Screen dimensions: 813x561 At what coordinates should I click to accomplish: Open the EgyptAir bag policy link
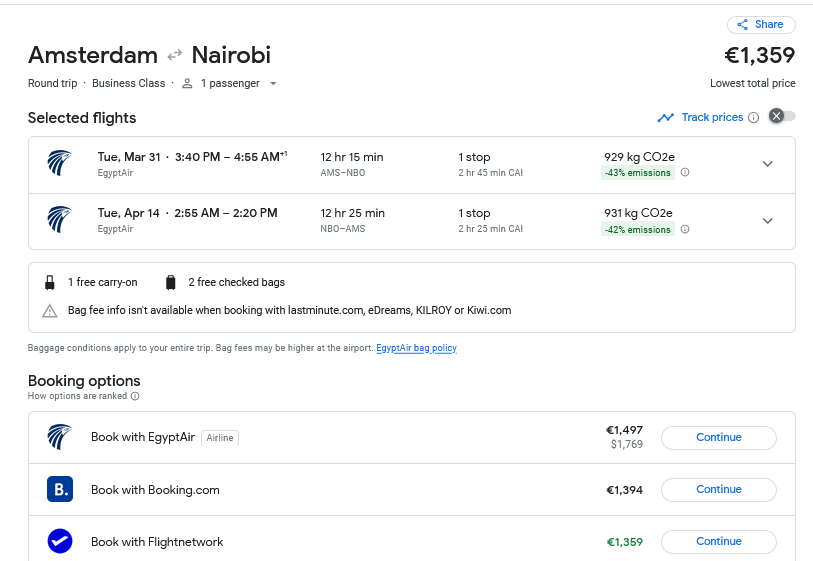(416, 348)
